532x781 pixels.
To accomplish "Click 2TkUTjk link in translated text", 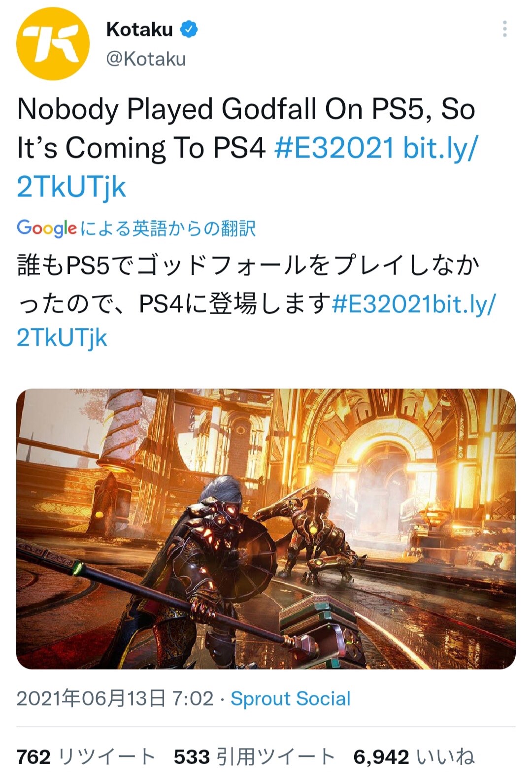I will tap(62, 338).
